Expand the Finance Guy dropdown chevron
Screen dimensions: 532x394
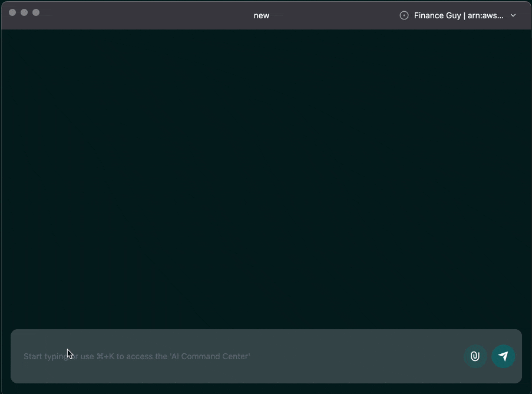coord(513,15)
